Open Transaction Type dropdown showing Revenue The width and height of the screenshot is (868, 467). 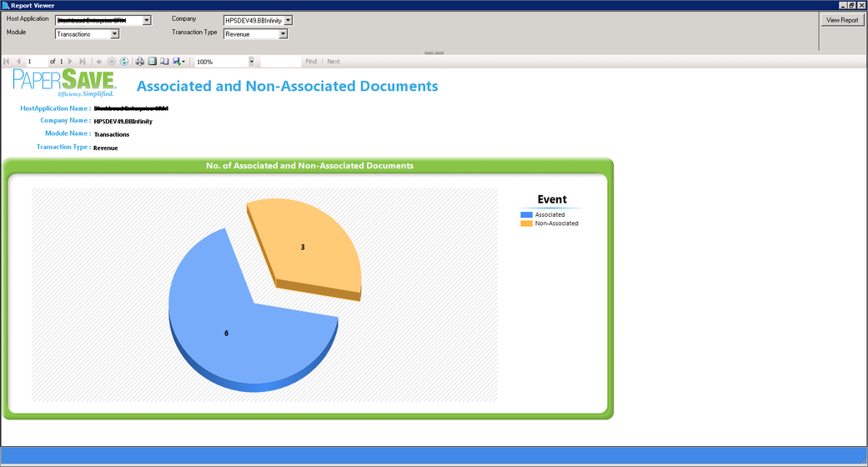click(283, 34)
